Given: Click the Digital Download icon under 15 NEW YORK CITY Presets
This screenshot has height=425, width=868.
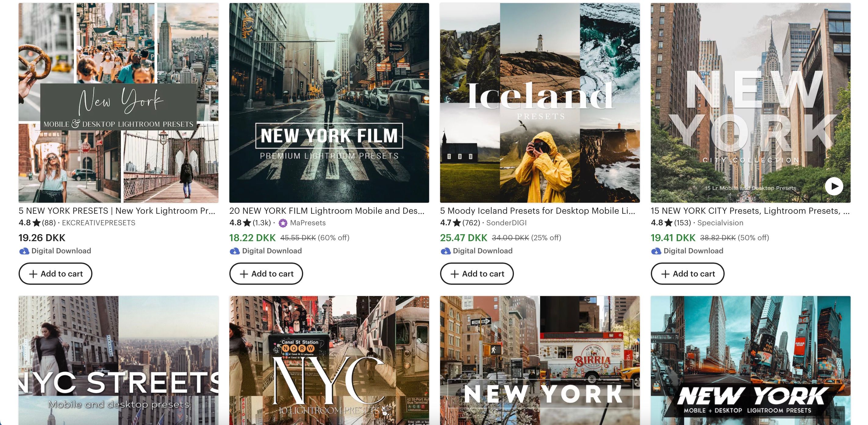Looking at the screenshot, I should [x=656, y=251].
